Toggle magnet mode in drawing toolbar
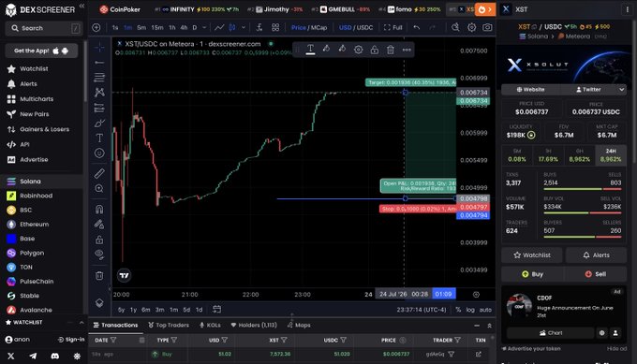This screenshot has width=637, height=364. [x=99, y=209]
